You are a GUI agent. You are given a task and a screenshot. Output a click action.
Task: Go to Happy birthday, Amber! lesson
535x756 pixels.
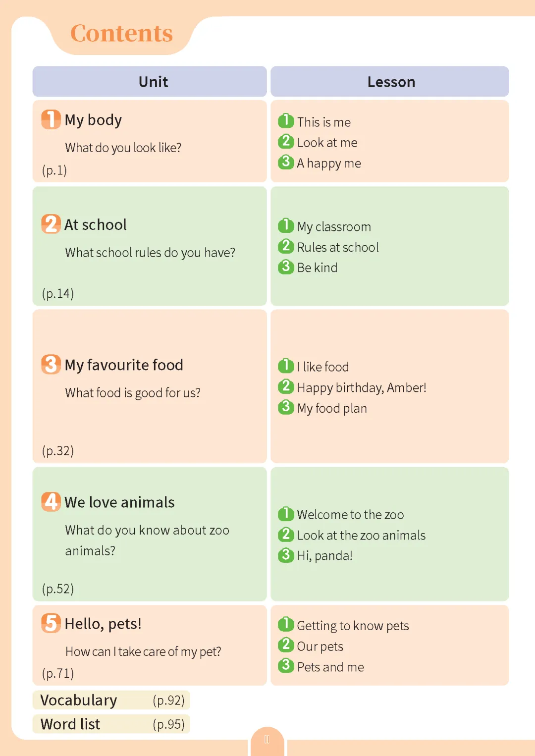(362, 387)
